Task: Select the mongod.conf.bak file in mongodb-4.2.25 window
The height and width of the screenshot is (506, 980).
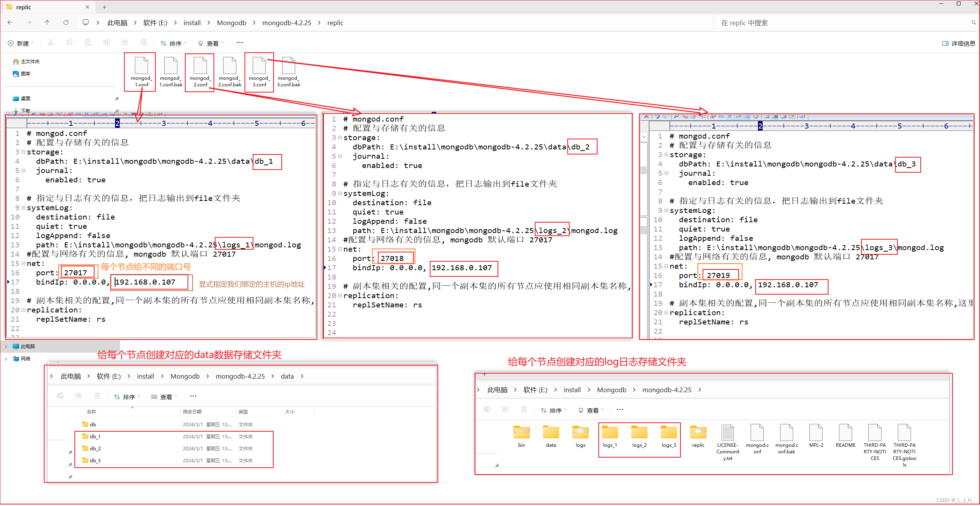Action: [787, 439]
